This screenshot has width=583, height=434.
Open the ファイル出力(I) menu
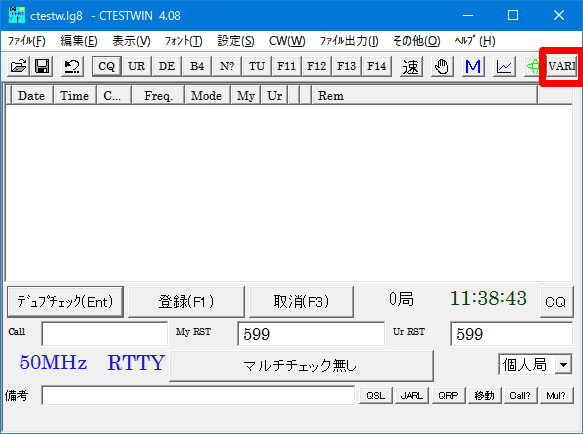click(x=349, y=41)
